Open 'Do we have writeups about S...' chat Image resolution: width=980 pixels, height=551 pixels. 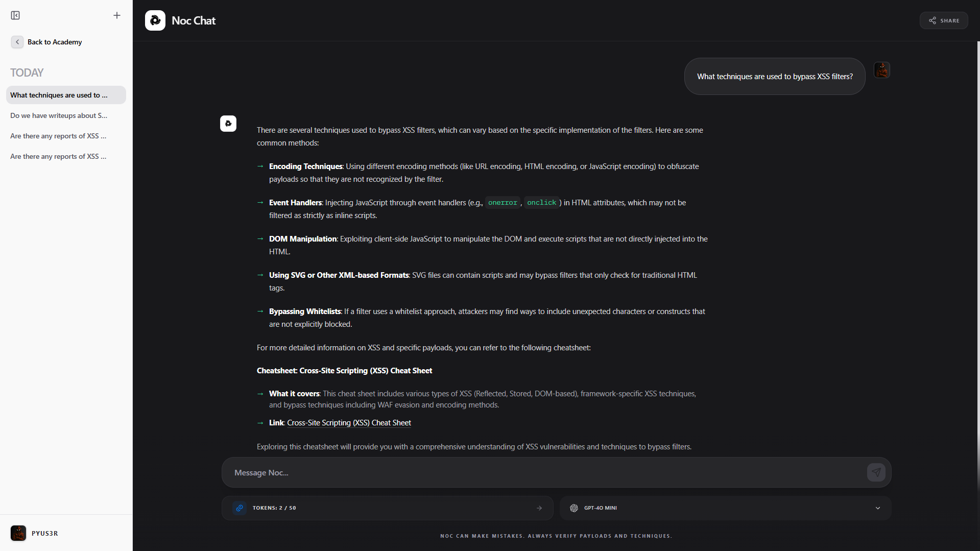[59, 115]
